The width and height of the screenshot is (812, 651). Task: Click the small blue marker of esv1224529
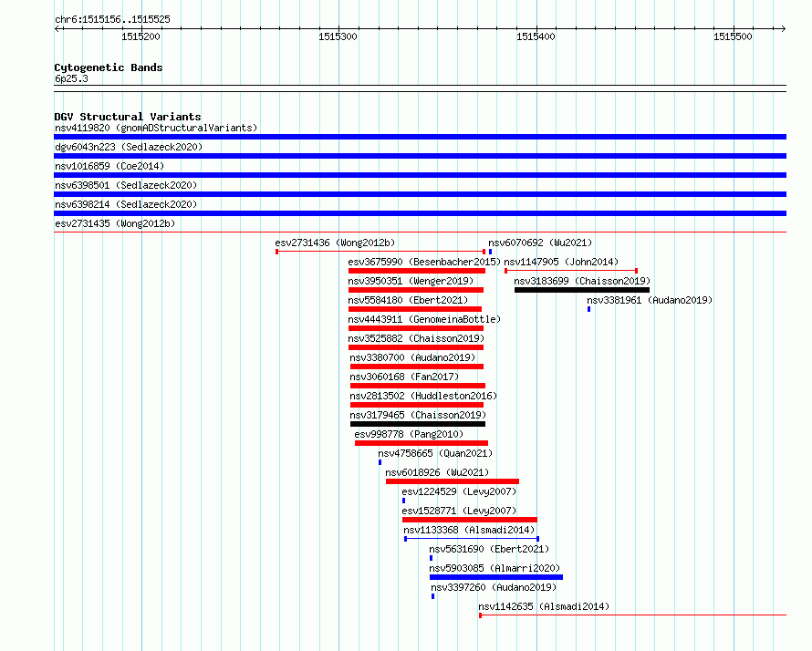pyautogui.click(x=404, y=501)
